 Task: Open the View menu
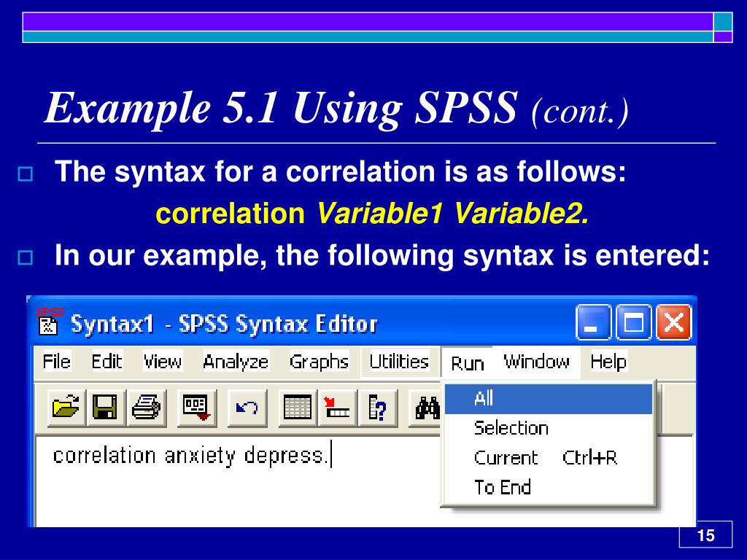coord(163,362)
